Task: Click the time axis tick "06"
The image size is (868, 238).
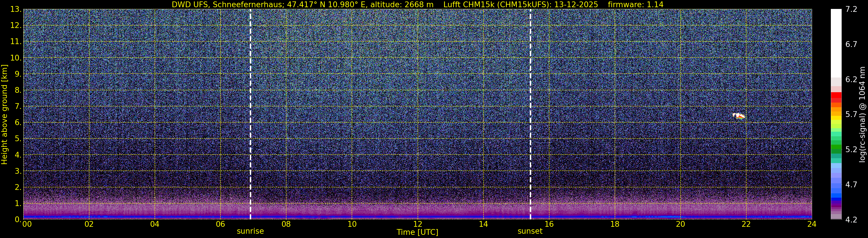Action: click(220, 224)
